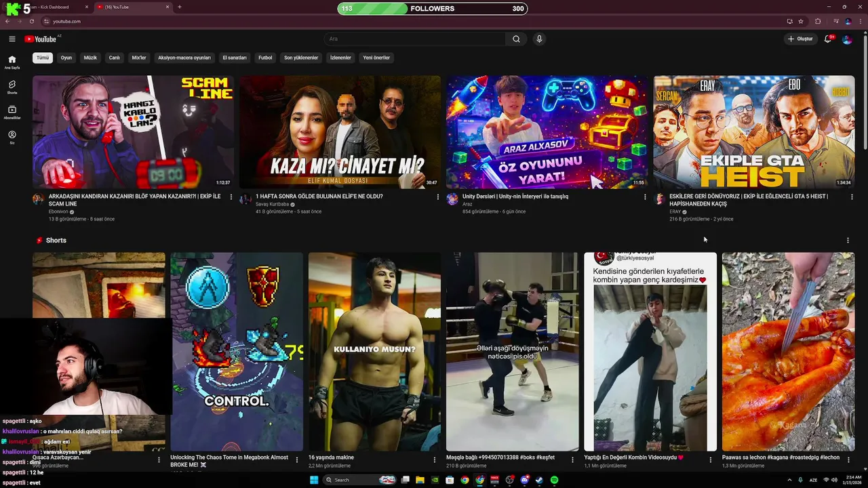
Task: Click browser back arrow
Action: pos(7,21)
